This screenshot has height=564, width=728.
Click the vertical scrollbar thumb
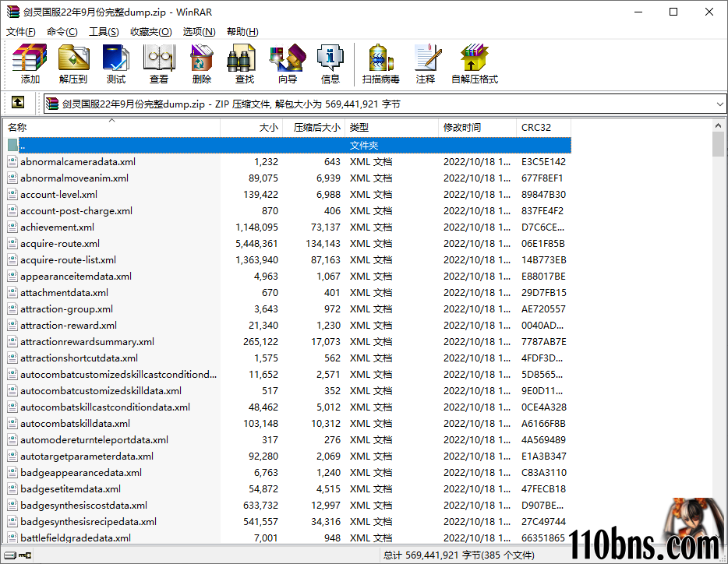(718, 144)
